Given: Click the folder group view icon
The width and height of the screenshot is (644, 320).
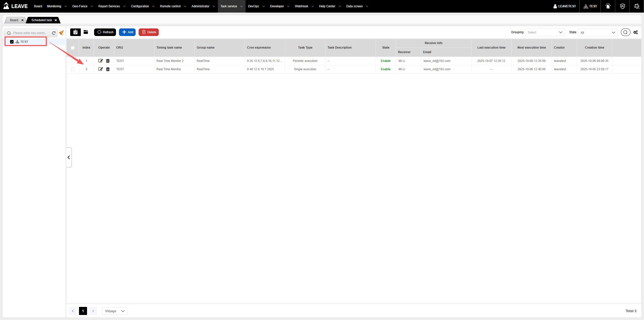Looking at the screenshot, I should [86, 32].
